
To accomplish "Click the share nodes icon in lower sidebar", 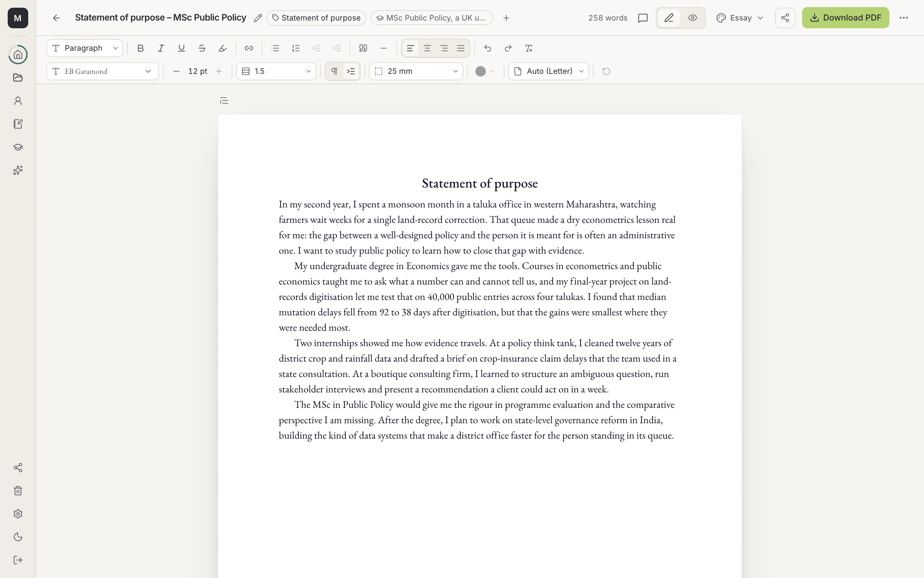I will [x=18, y=468].
